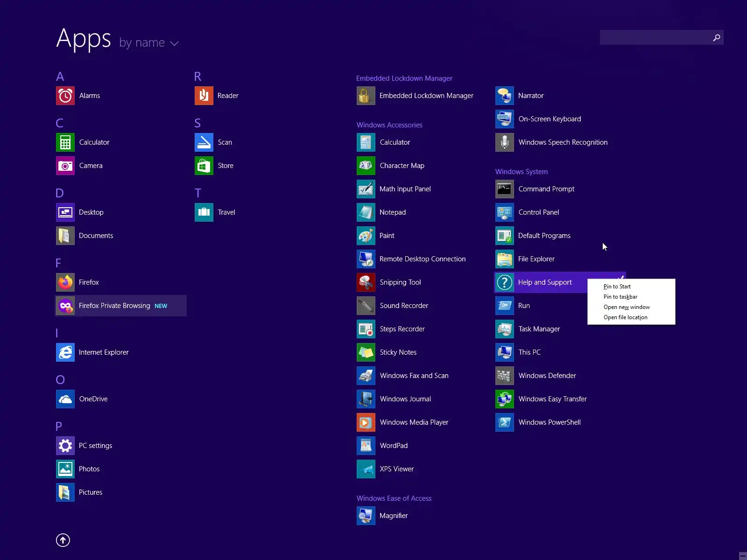Image resolution: width=747 pixels, height=560 pixels.
Task: Choose Pin to Start in context menu
Action: coord(631,287)
